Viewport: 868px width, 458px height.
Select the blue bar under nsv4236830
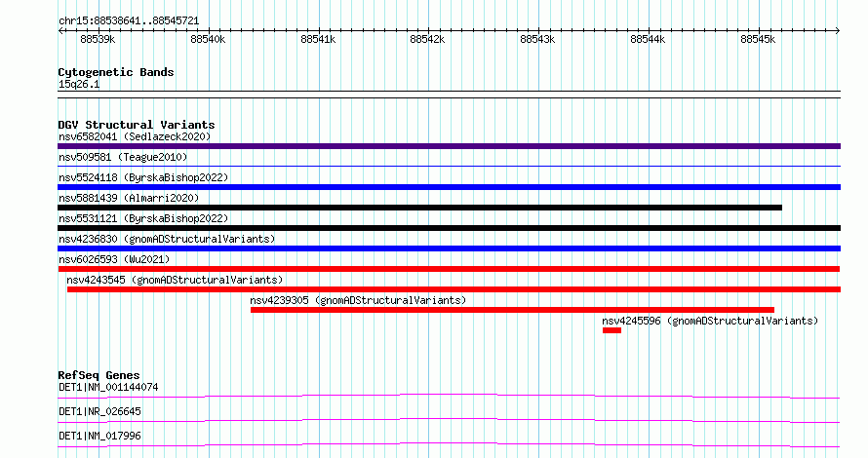pos(449,248)
